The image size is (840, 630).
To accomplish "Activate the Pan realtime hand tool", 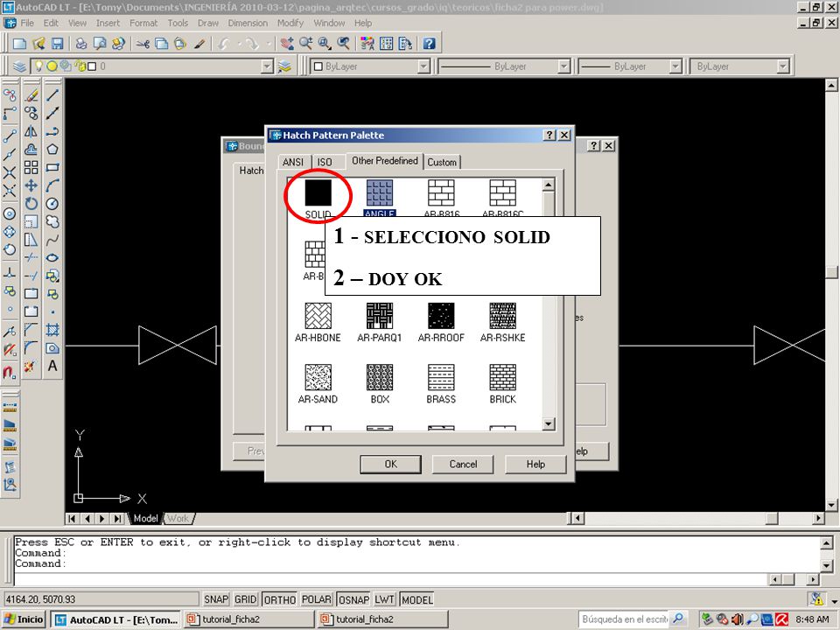I will click(x=287, y=44).
